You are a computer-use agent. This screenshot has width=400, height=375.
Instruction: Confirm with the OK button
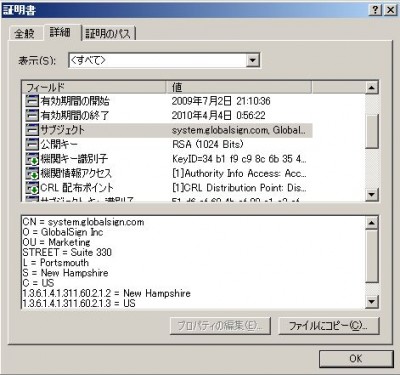356,359
